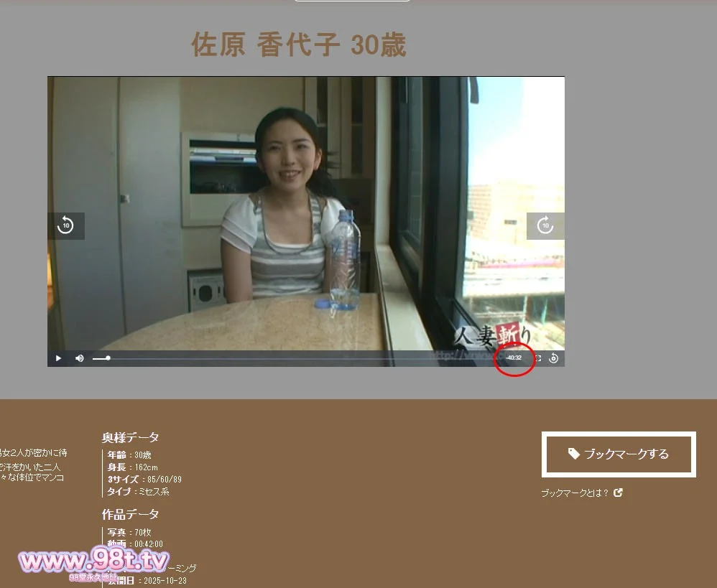Click the 奥様データ section heading
The height and width of the screenshot is (588, 717).
click(130, 437)
